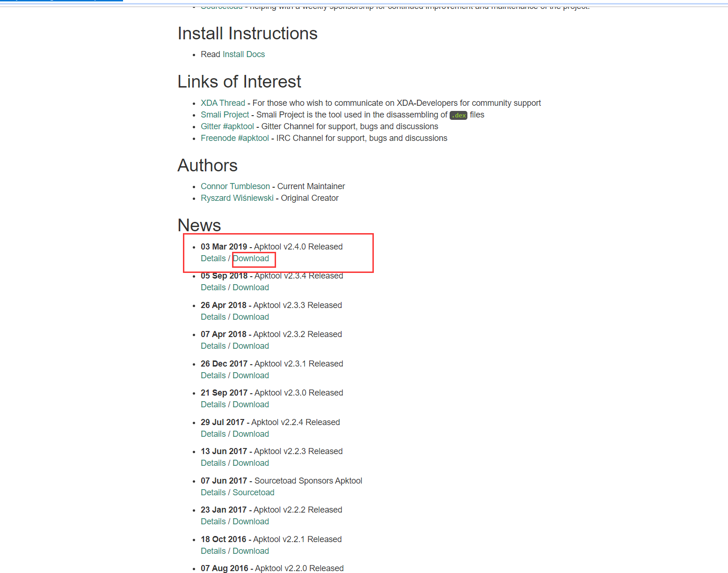This screenshot has height=573, width=728.
Task: Select the text '21 Sep 2017'
Action: pos(224,393)
